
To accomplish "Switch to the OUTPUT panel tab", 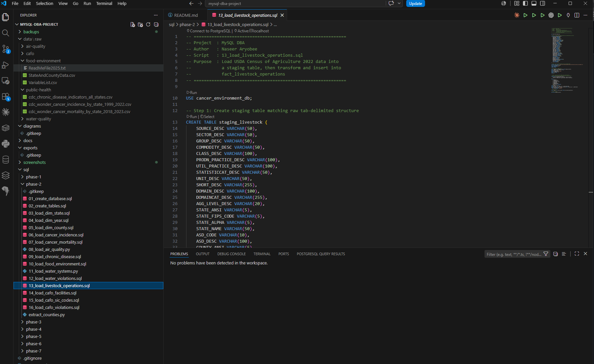I will (x=203, y=254).
